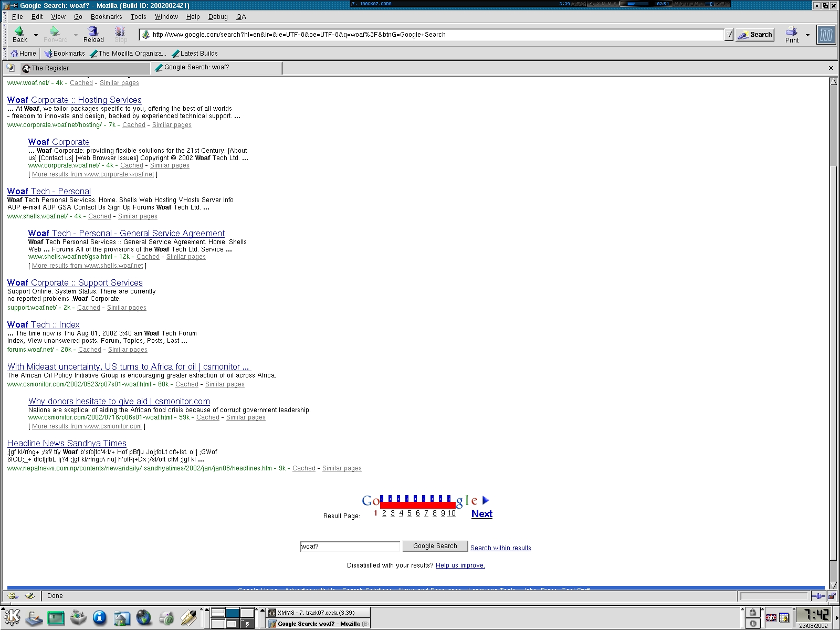Click Search within results link
The image size is (840, 630).
click(x=501, y=548)
